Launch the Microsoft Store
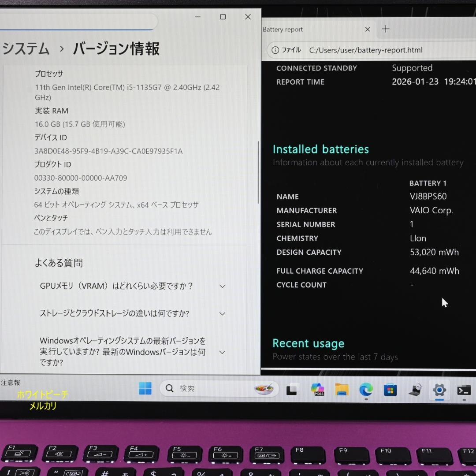The width and height of the screenshot is (476, 476). coord(390,390)
